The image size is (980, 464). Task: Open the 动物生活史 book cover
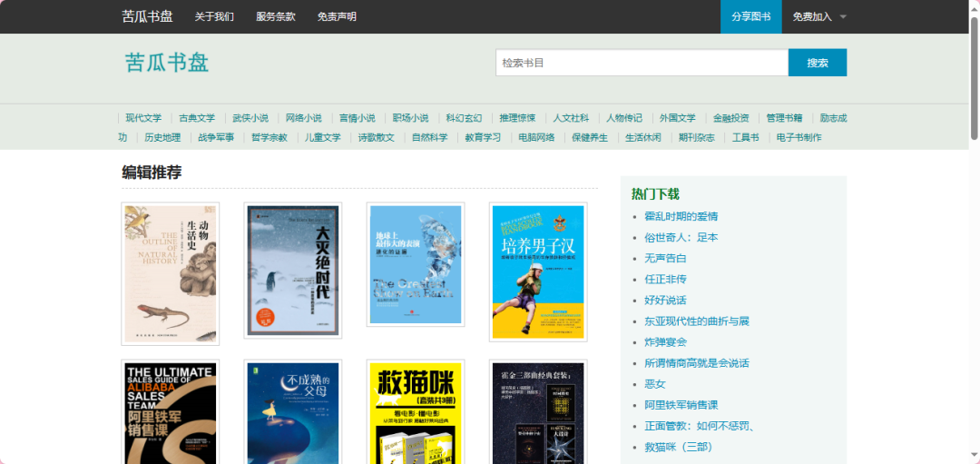point(171,273)
